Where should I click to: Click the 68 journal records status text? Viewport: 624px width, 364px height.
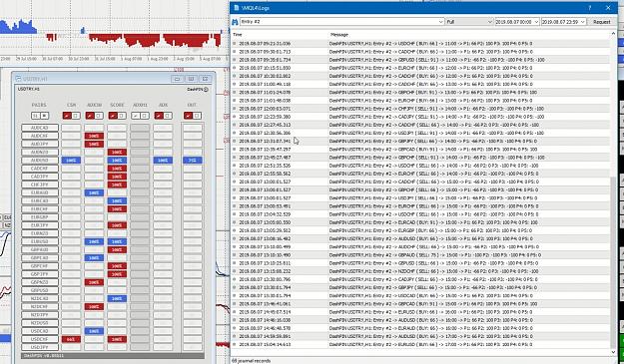tap(252, 361)
